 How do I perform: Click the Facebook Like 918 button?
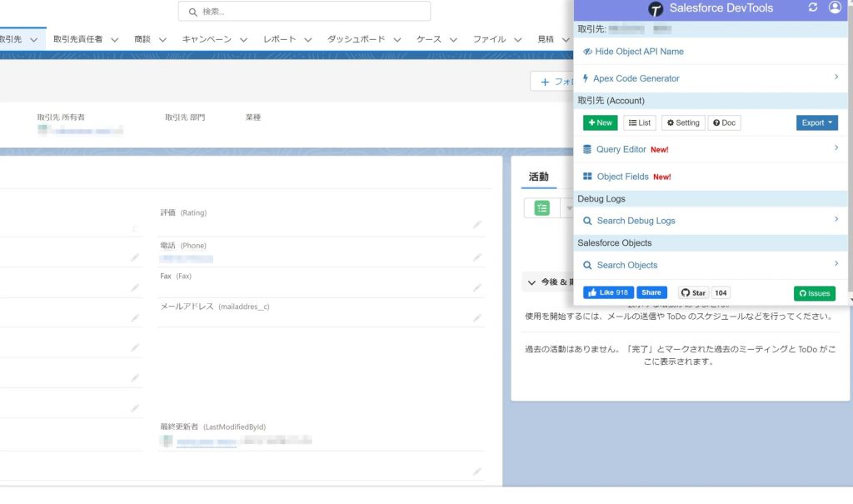[608, 293]
